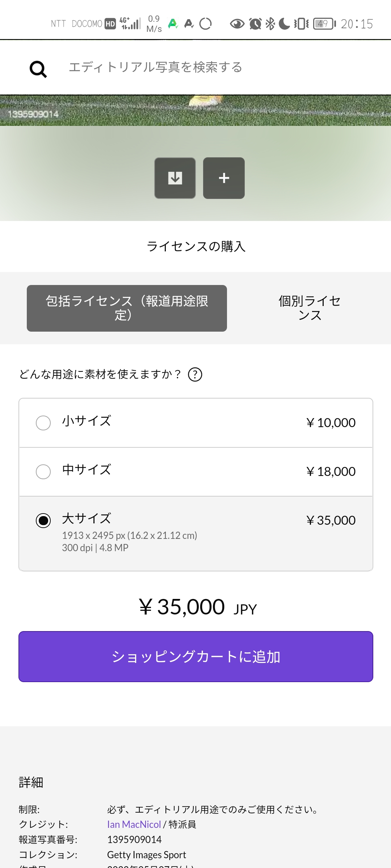This screenshot has height=868, width=391.
Task: Select the 大サイズ radio option
Action: [43, 520]
